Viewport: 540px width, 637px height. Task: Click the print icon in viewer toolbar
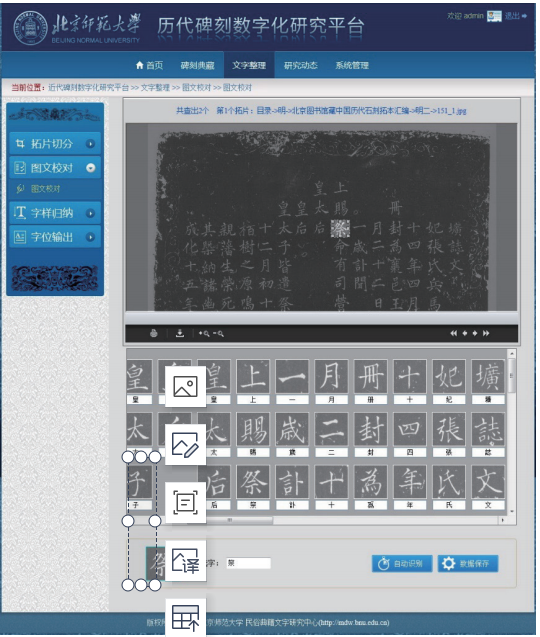pos(154,333)
